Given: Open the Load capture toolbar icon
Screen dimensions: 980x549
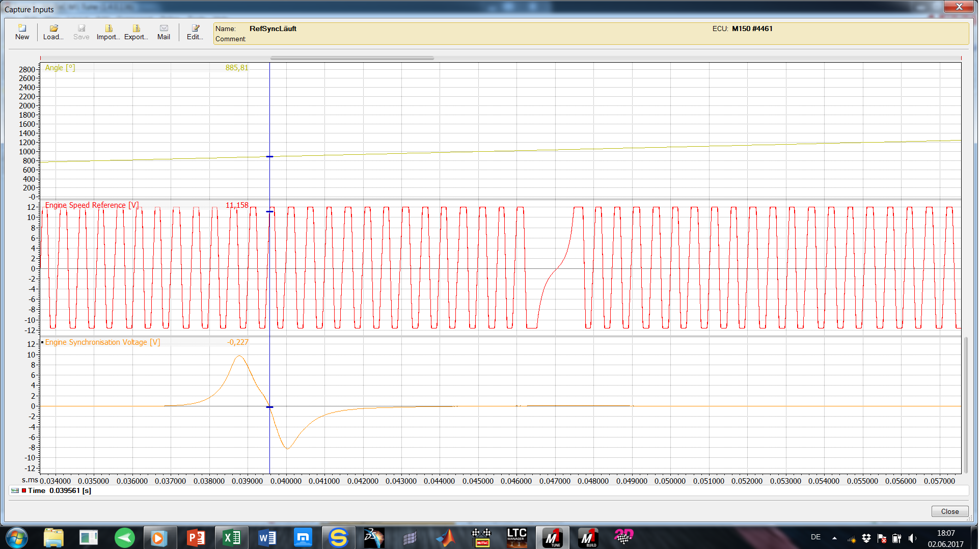Looking at the screenshot, I should [53, 32].
